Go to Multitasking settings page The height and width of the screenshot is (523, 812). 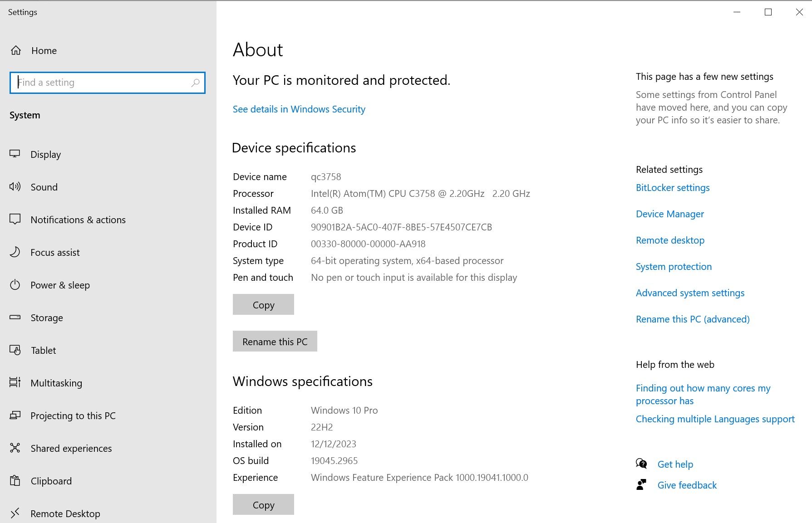tap(56, 383)
